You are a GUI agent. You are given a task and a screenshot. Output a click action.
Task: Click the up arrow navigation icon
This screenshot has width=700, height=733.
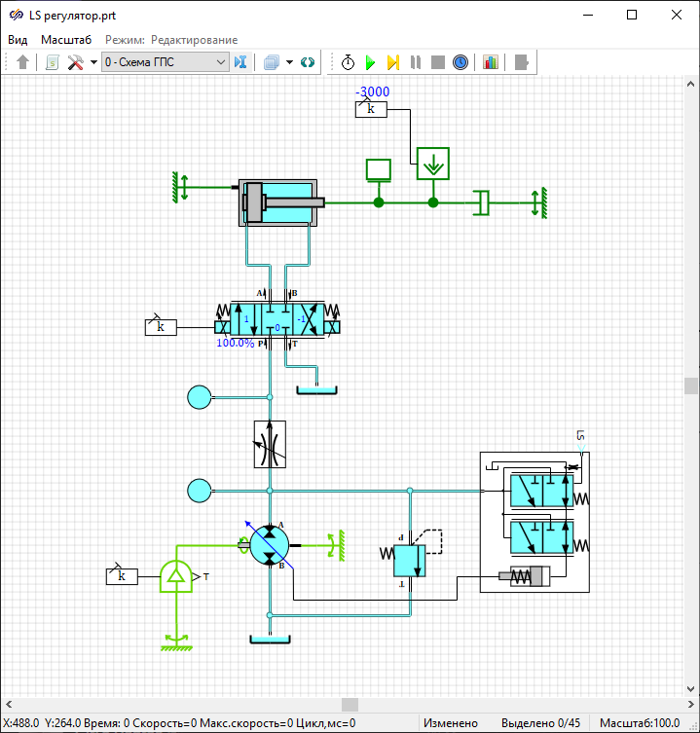(23, 62)
